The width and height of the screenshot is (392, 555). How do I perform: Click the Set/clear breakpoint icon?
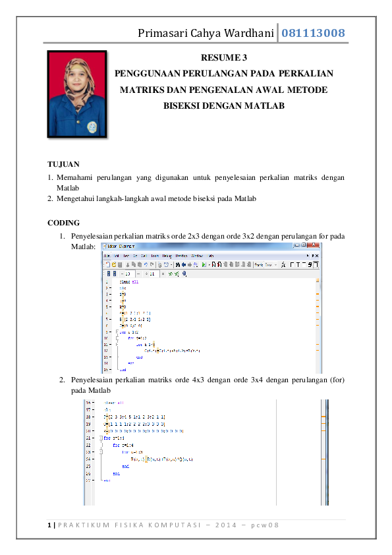[x=213, y=264]
